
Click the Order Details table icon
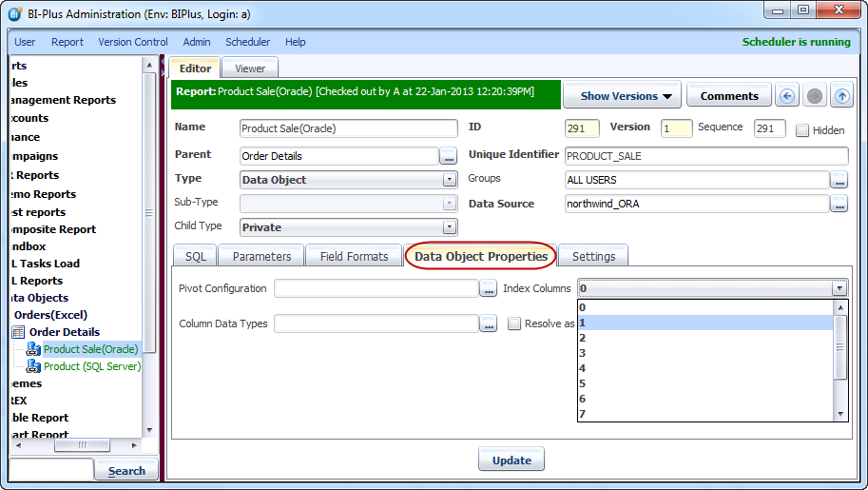(x=18, y=332)
